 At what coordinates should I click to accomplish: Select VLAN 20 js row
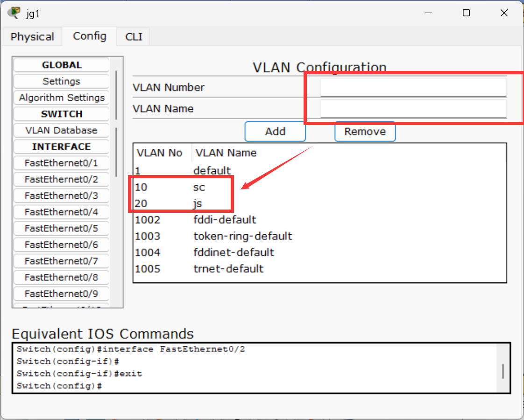[x=320, y=203]
